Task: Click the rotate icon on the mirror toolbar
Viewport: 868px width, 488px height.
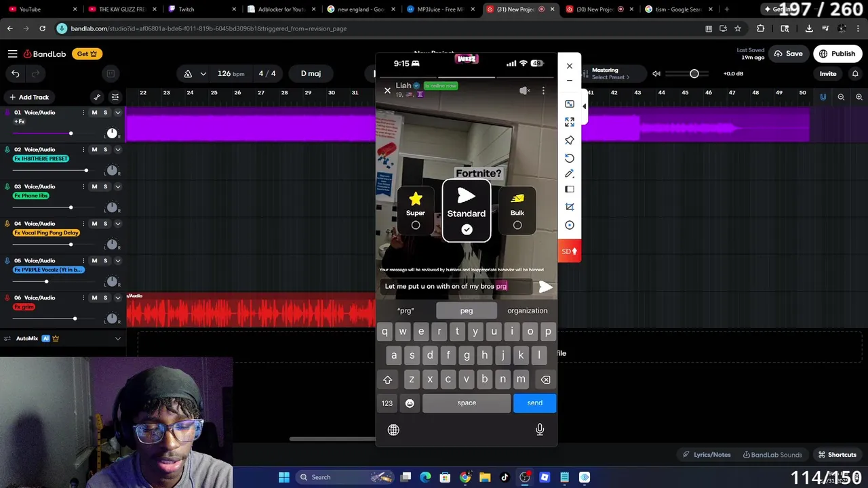Action: [x=570, y=157]
